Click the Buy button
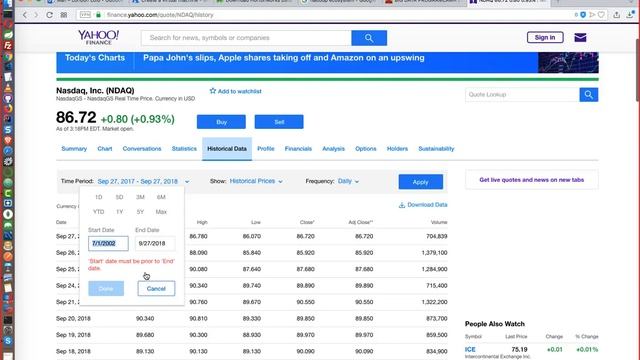 [221, 122]
